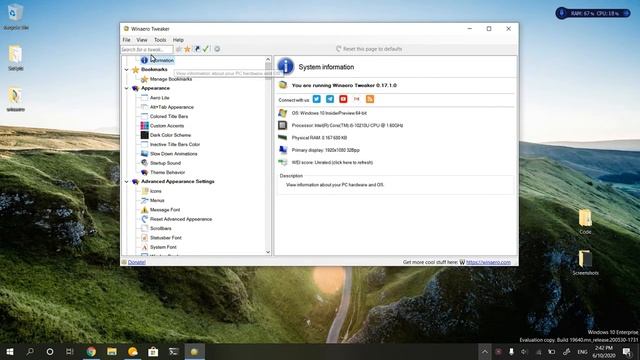Open taskbar search magnifier
Viewport: 640px width, 360px height.
[30, 351]
